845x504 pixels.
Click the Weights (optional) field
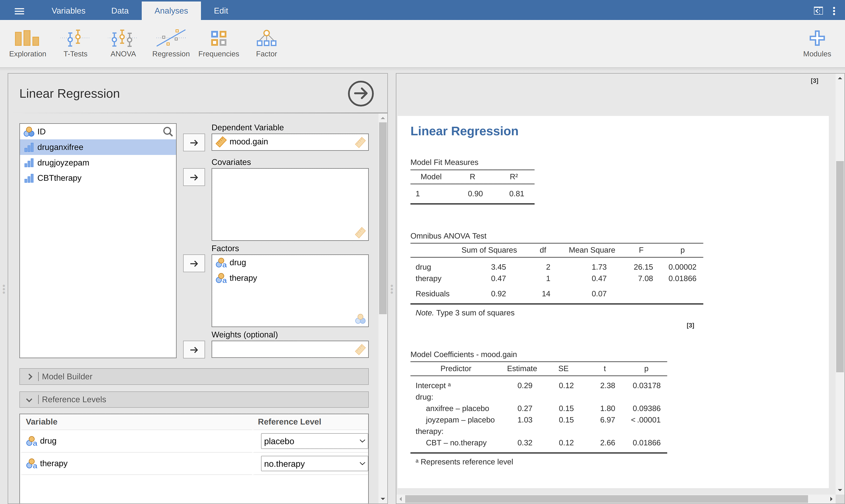coord(290,350)
